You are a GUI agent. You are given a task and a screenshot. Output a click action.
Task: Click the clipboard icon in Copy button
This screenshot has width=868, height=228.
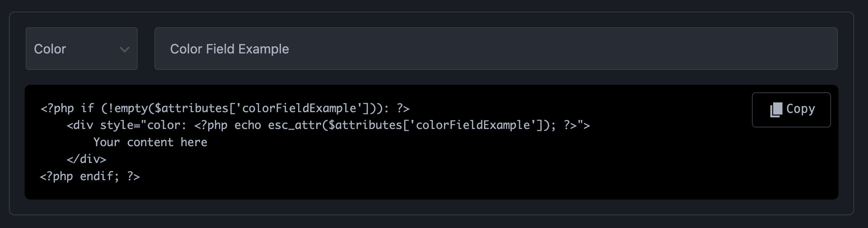[x=776, y=110]
